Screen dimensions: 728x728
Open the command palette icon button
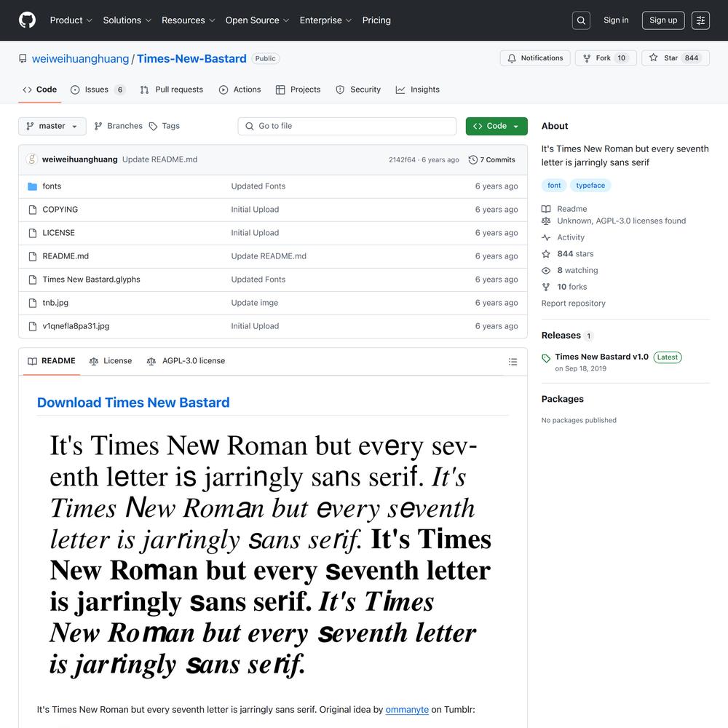[x=700, y=20]
